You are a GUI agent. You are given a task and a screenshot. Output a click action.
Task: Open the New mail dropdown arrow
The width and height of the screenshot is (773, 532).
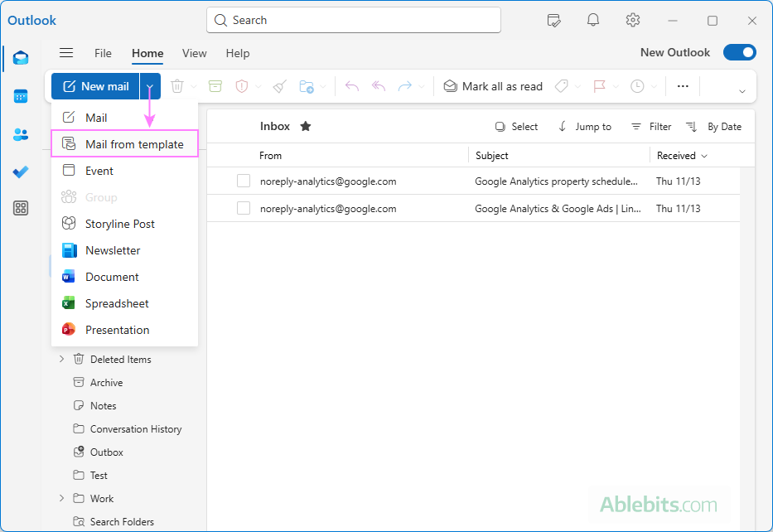click(x=149, y=85)
